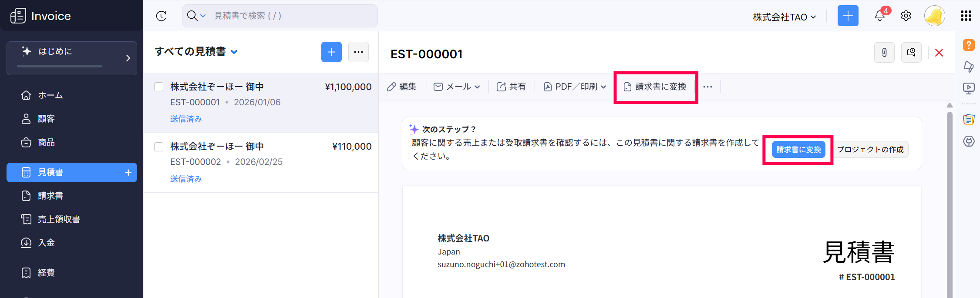Open the notifications bell
This screenshot has height=298, width=980.
pos(879,16)
